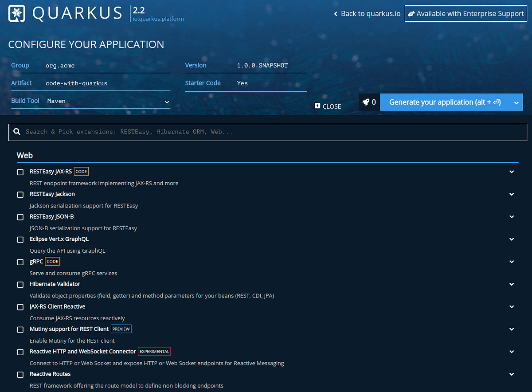
Task: Click Available with Enterprise Support
Action: click(465, 13)
